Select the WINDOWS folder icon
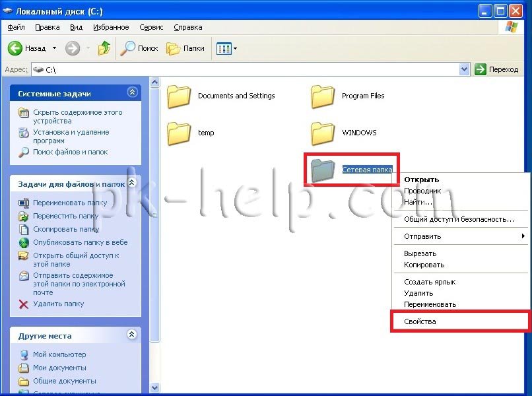The width and height of the screenshot is (532, 396). click(x=323, y=133)
